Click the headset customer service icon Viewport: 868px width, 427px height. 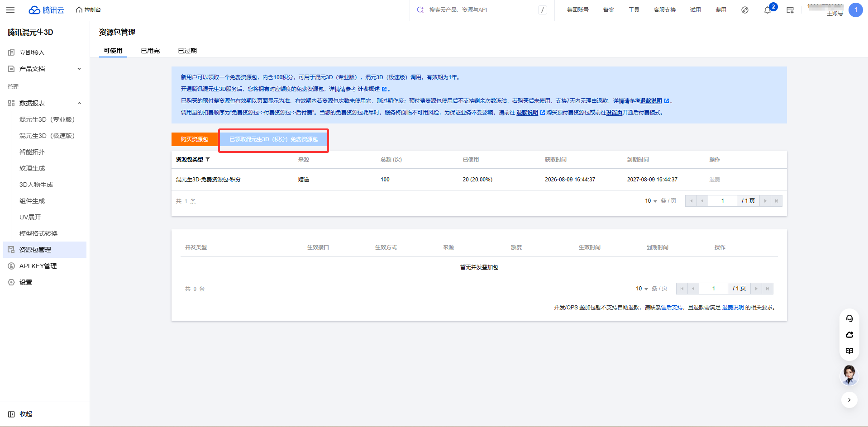point(849,318)
